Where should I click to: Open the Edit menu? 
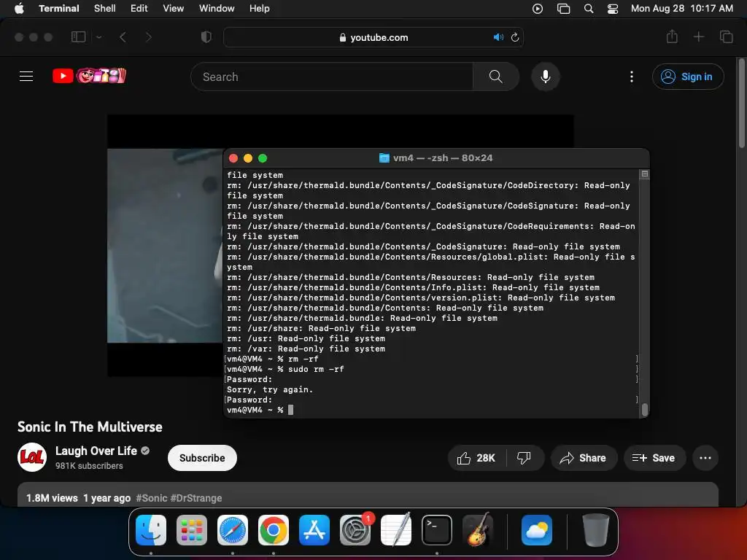(139, 9)
